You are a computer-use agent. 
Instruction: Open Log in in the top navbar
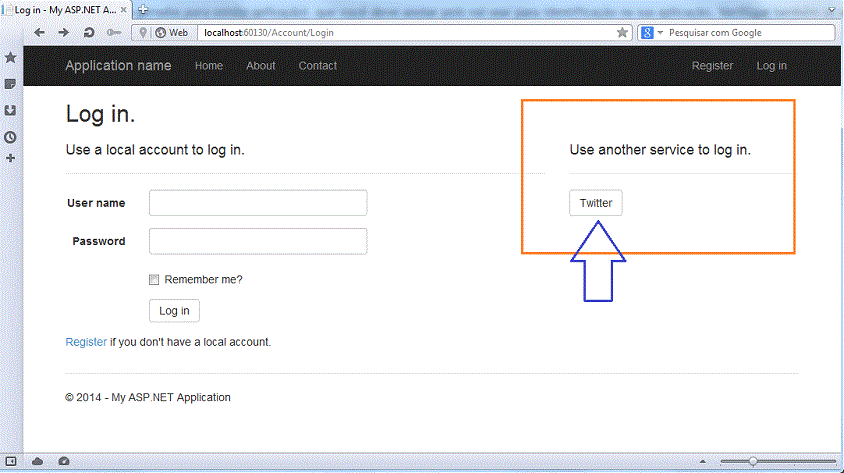771,66
